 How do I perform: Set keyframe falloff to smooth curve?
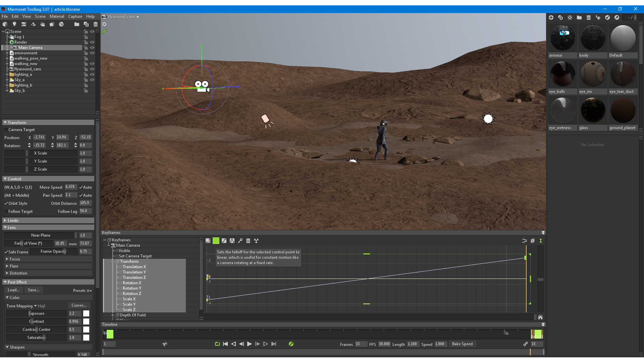(x=224, y=241)
